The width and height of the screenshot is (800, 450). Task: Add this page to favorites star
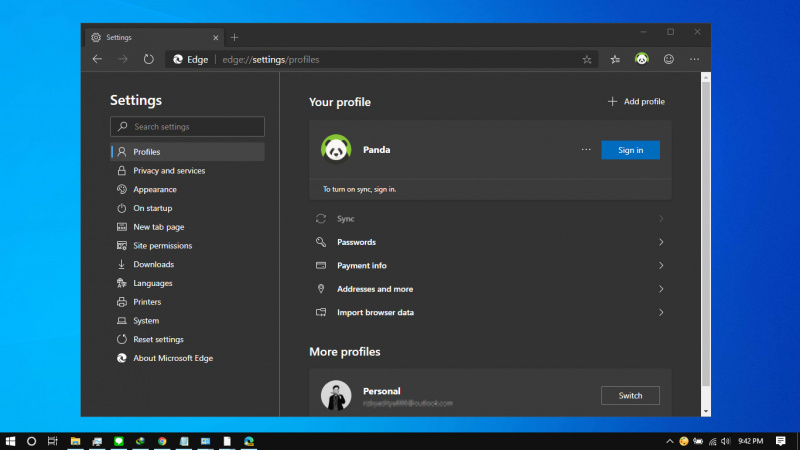(587, 60)
